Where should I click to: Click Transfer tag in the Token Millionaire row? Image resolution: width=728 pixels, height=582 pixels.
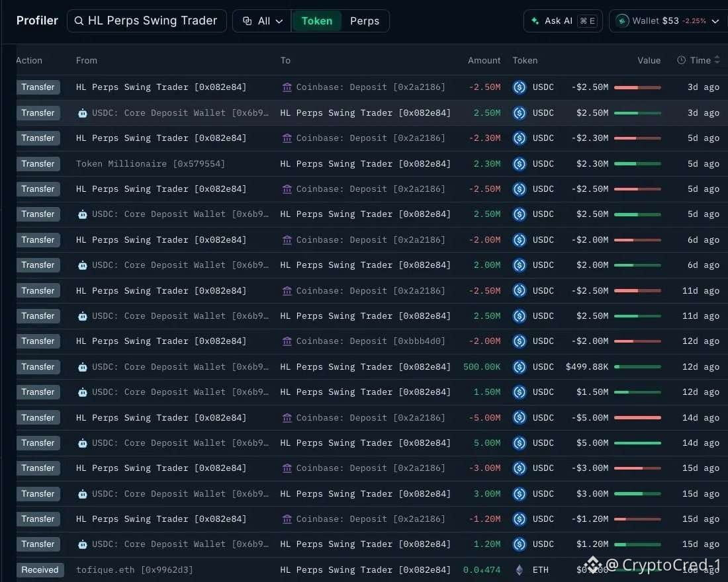[x=38, y=164]
